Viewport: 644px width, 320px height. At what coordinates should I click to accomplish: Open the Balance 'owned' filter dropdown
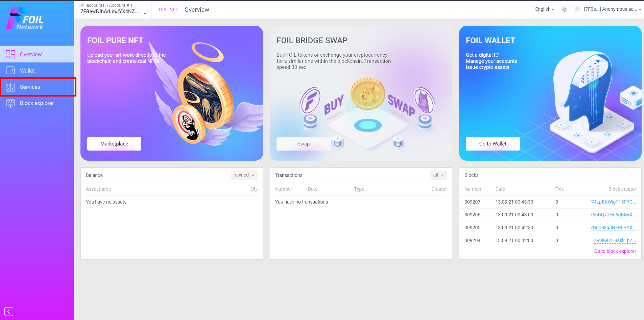[244, 175]
